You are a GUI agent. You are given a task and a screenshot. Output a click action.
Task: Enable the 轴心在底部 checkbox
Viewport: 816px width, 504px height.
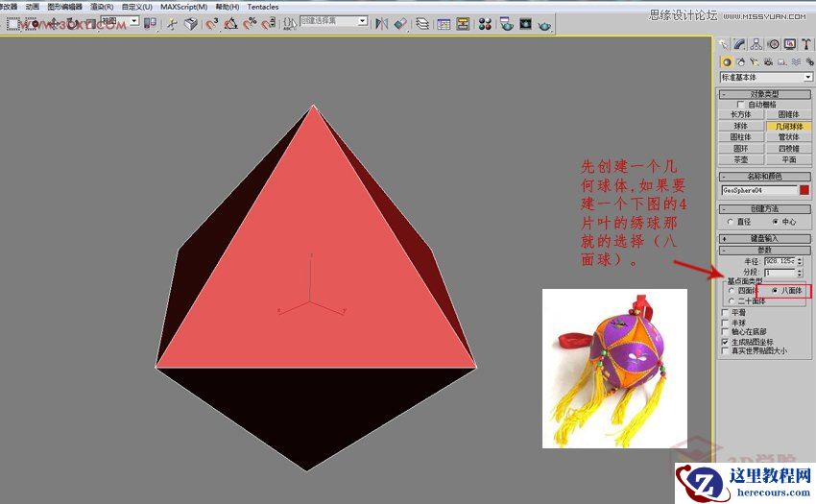(x=725, y=331)
